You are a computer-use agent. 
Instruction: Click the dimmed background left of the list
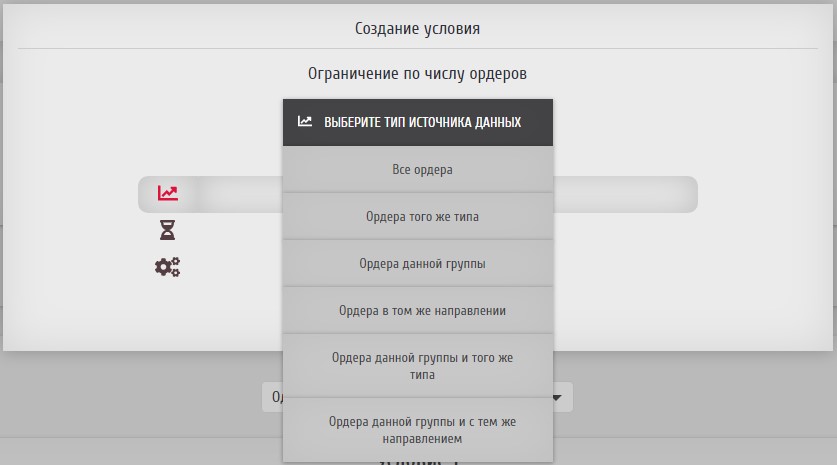[130, 410]
